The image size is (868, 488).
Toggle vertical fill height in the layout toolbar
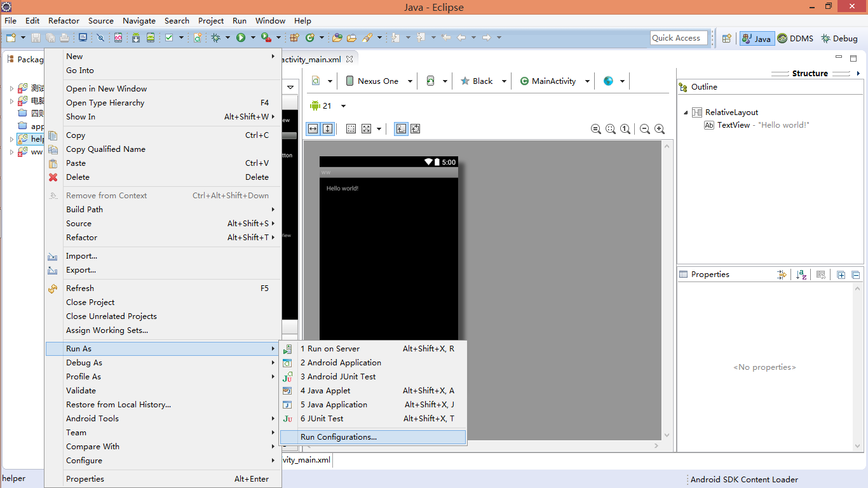(327, 129)
